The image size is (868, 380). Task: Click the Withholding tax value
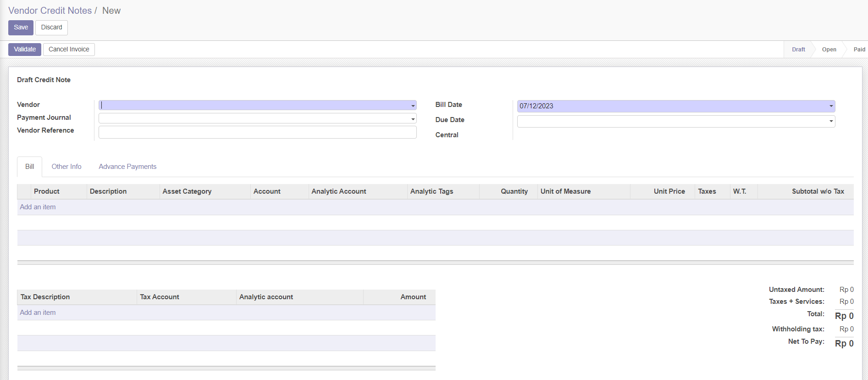(x=846, y=329)
